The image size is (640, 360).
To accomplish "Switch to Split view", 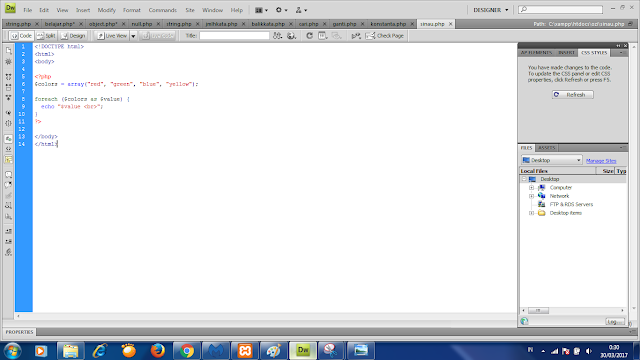I will 46,36.
